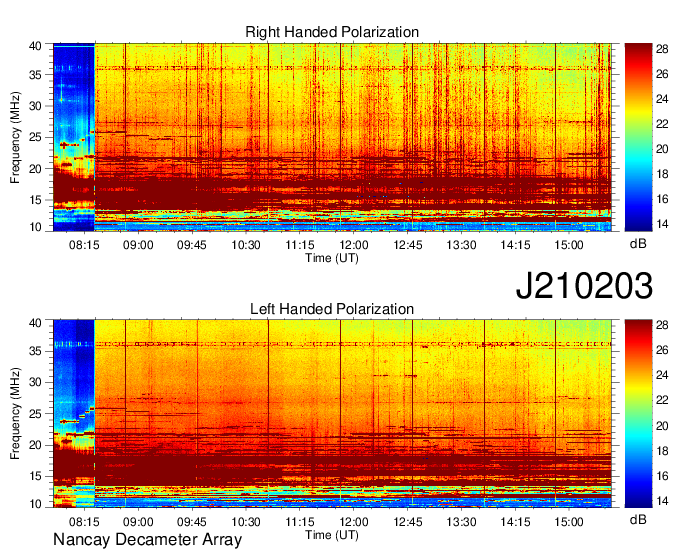Click '24' on the top color scale
The image size is (680, 552).
point(662,99)
